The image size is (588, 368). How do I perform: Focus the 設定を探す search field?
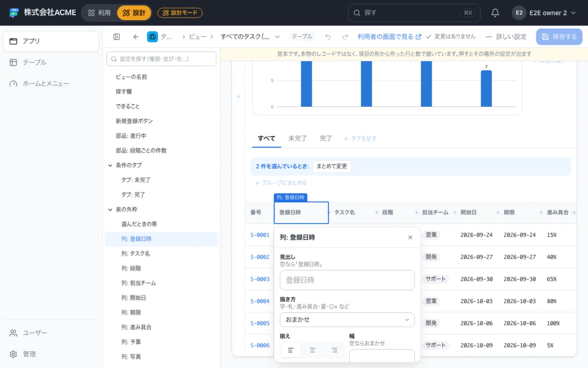tap(161, 59)
